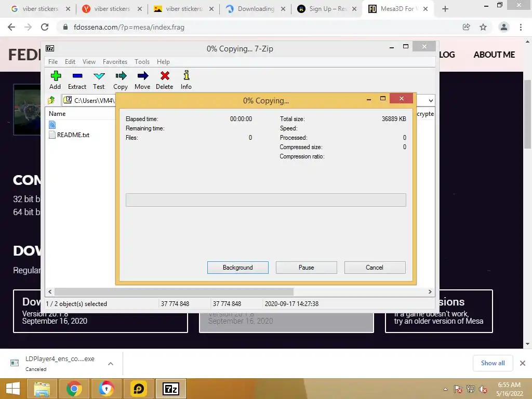
Task: Open the Tools menu in 7-Zip
Action: [142, 62]
